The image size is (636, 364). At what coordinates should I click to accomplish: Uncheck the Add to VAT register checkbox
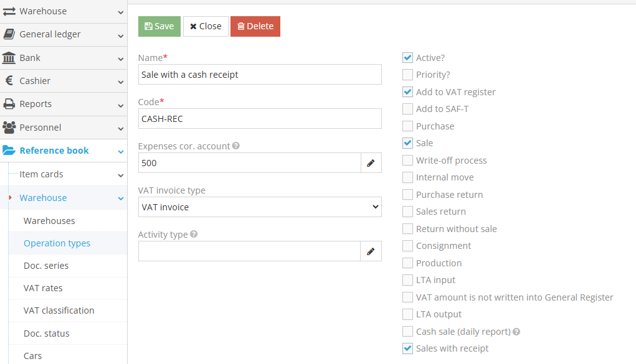pyautogui.click(x=407, y=92)
